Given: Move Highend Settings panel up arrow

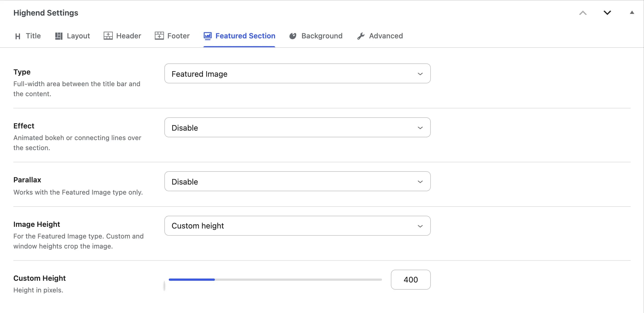Looking at the screenshot, I should (583, 13).
